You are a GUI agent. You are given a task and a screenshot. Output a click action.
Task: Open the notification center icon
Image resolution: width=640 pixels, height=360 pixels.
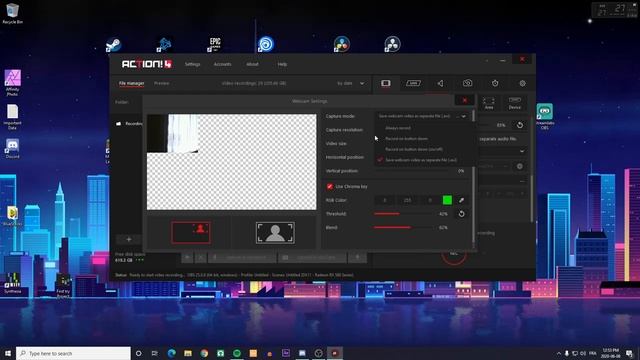point(630,353)
